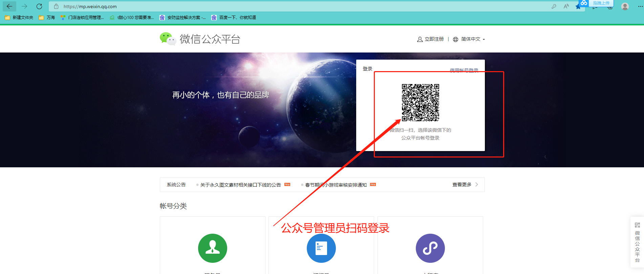The image size is (644, 274).
Task: Click the browser forward arrow
Action: click(24, 6)
